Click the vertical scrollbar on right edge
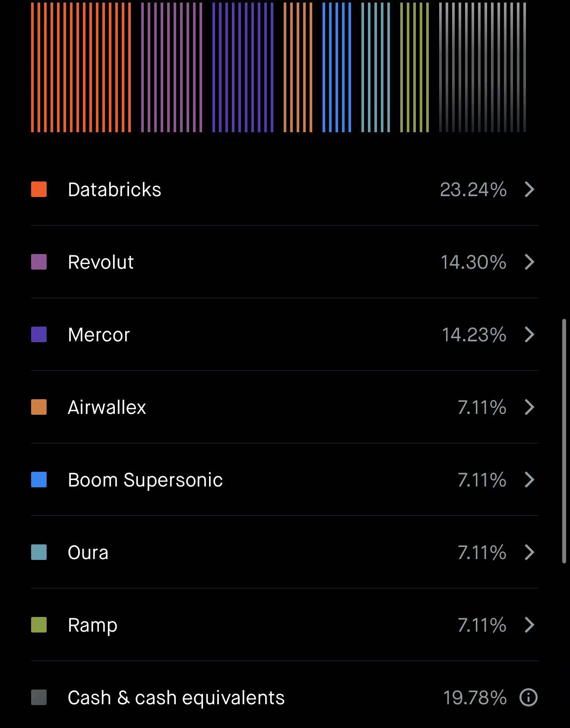570x728 pixels. pyautogui.click(x=564, y=441)
